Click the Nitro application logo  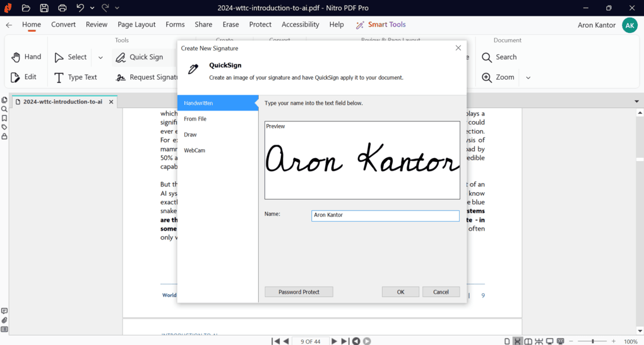click(x=8, y=8)
